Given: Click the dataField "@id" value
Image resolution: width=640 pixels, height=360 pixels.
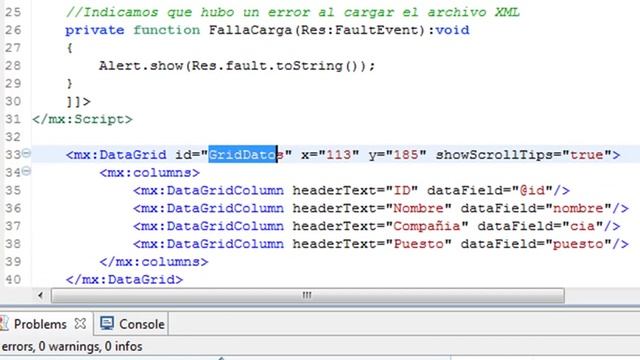Looking at the screenshot, I should point(532,190).
